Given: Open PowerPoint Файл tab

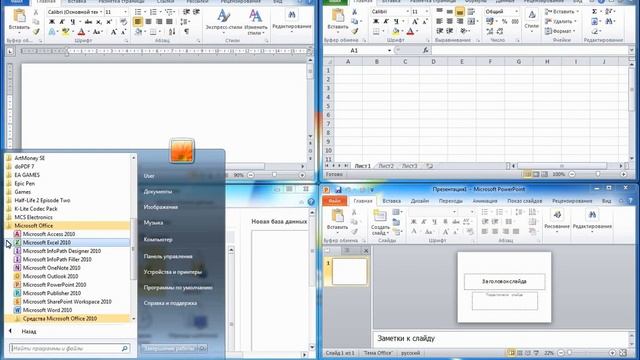Looking at the screenshot, I should click(335, 201).
